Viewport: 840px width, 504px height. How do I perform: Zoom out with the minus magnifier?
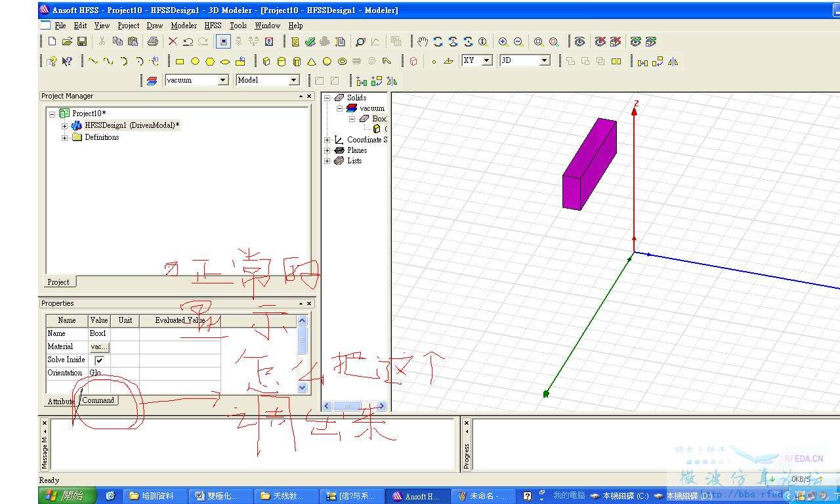click(518, 41)
